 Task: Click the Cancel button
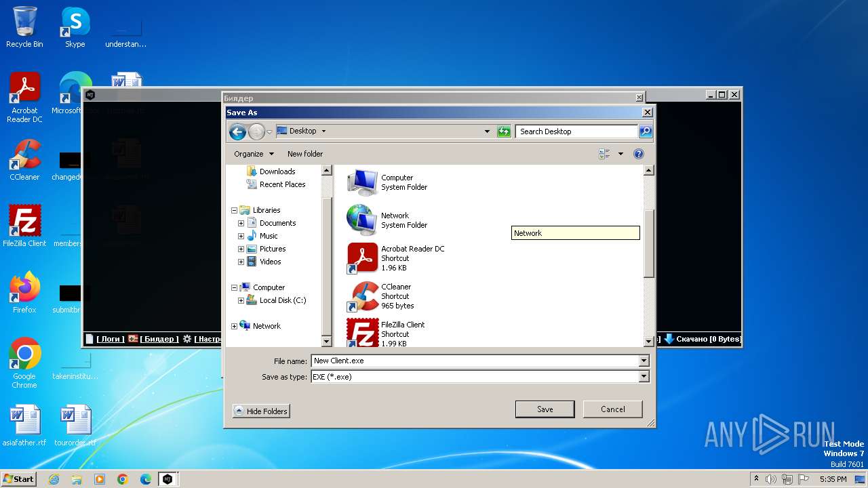coord(613,409)
